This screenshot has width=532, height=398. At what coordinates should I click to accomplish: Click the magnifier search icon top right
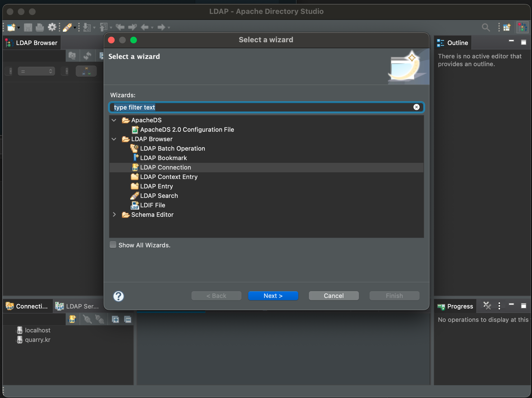486,27
